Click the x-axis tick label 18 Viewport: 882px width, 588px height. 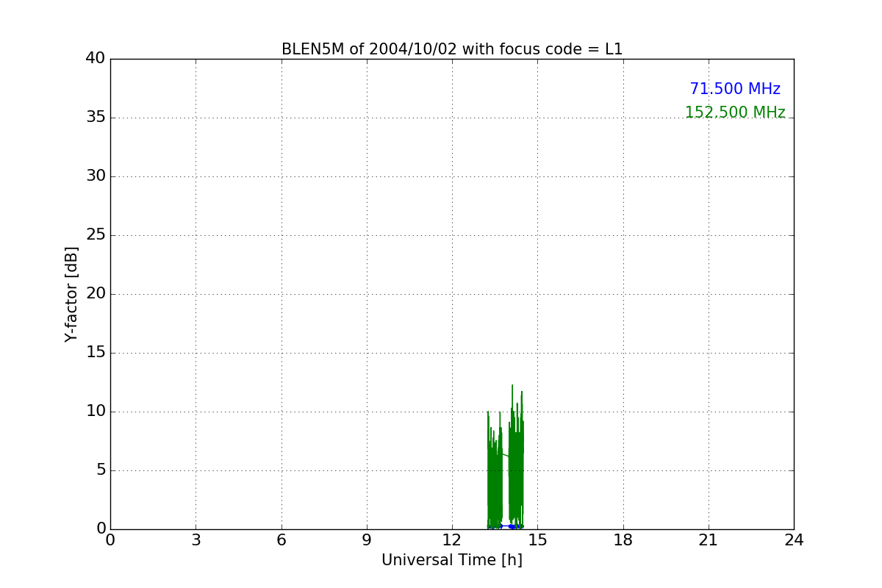623,539
